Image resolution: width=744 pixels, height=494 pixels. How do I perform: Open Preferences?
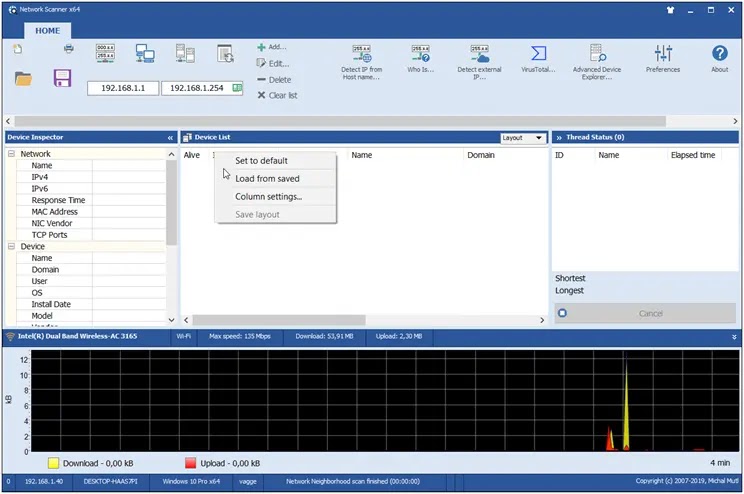[x=663, y=59]
